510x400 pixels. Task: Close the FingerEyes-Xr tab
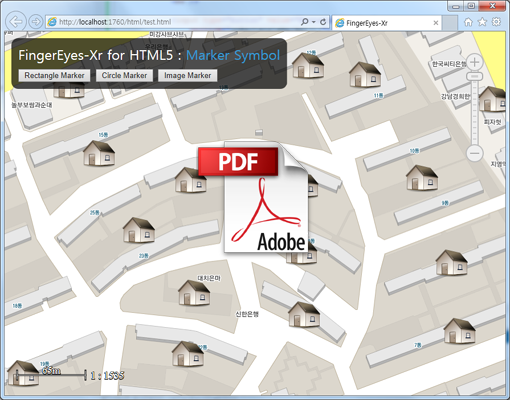pos(436,23)
